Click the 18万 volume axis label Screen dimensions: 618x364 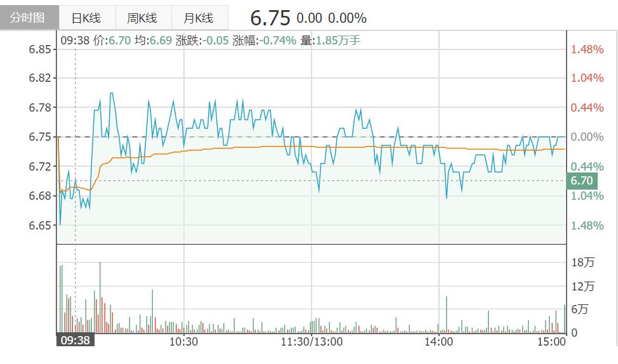(583, 263)
